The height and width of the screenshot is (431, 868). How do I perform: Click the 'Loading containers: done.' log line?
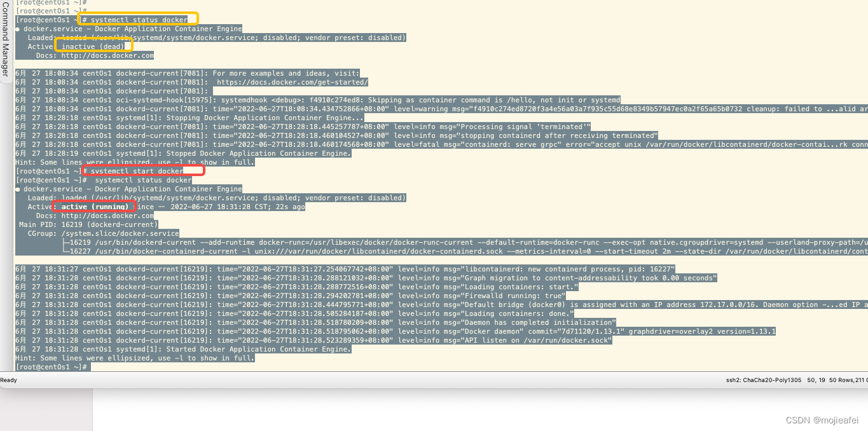coord(294,313)
